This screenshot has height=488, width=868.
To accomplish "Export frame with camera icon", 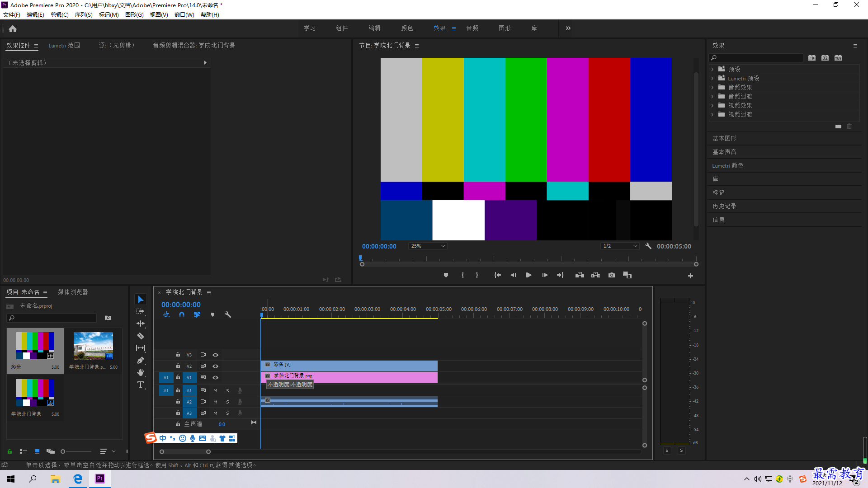I will pyautogui.click(x=612, y=275).
